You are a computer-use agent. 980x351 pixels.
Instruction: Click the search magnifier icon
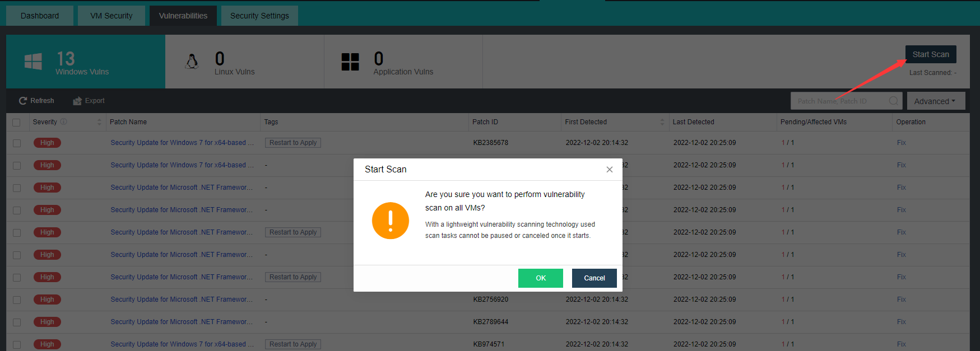[893, 101]
